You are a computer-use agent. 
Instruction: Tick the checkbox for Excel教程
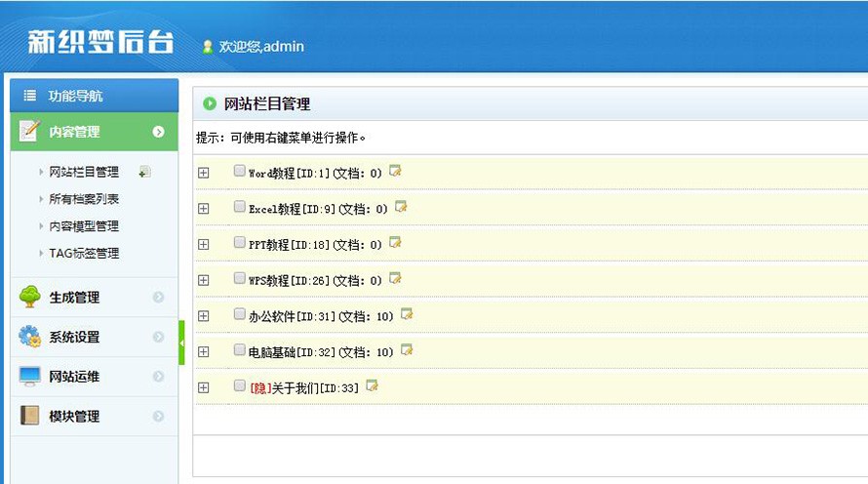coord(239,207)
